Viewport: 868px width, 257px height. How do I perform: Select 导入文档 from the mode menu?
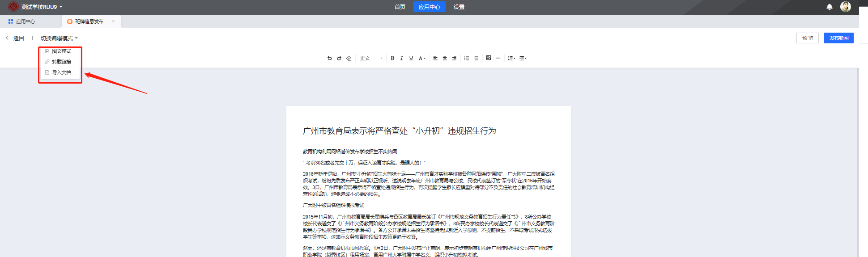point(61,72)
